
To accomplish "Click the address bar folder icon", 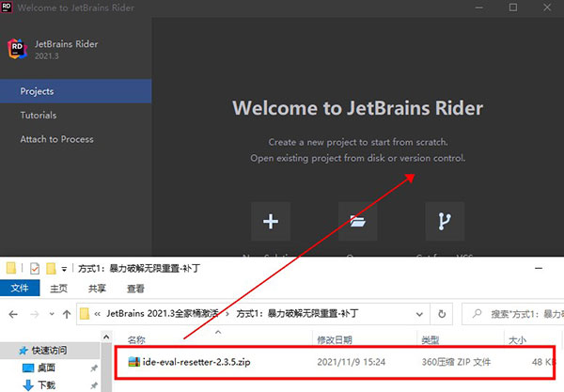I will 85,314.
